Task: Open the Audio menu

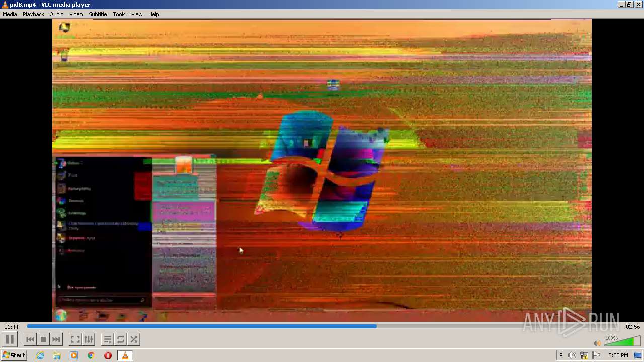Action: click(56, 14)
